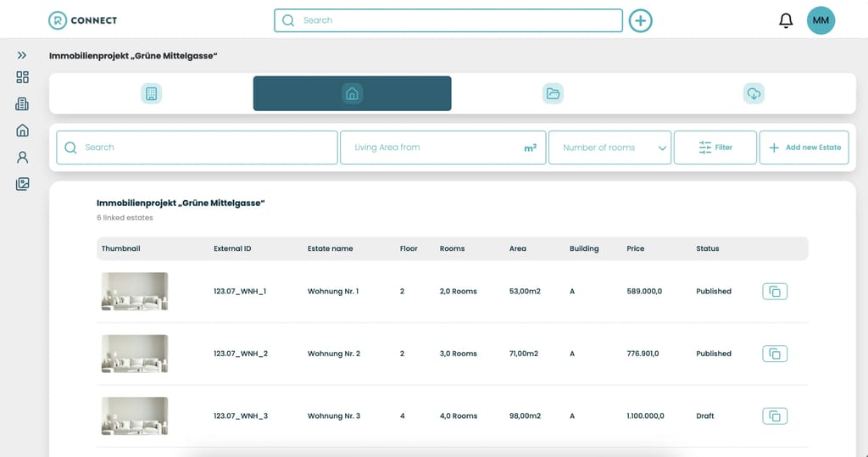The height and width of the screenshot is (457, 868).
Task: Open the dashboard grid icon in sidebar
Action: [22, 77]
